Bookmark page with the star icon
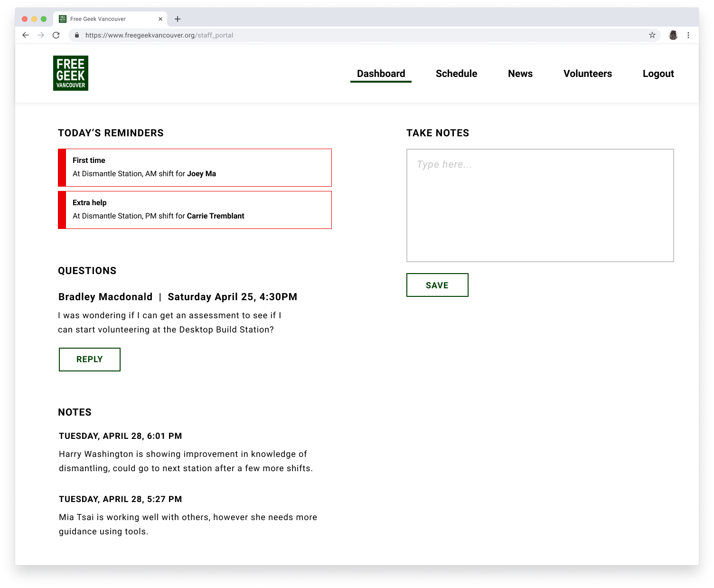Viewport: 714px width, 588px height. click(x=652, y=35)
